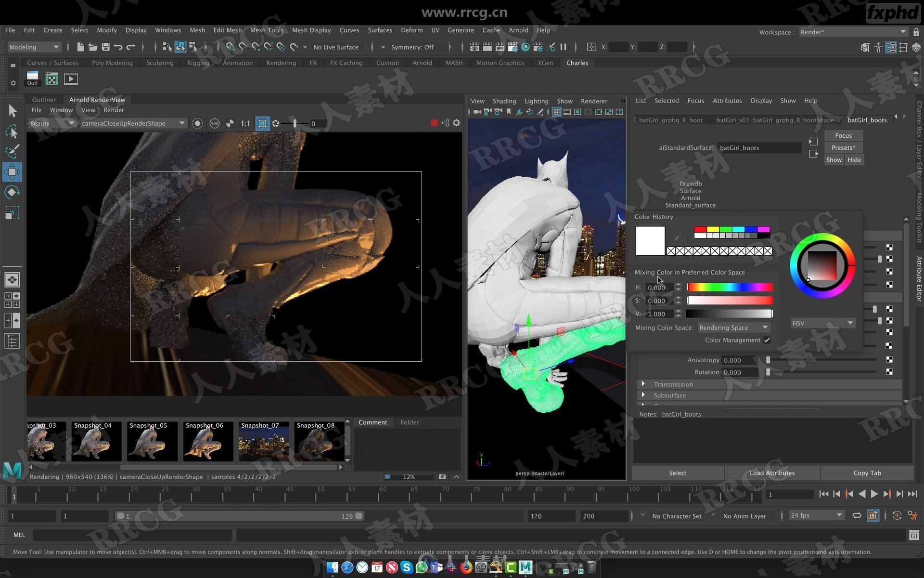
Task: Click the Copy Tab button
Action: click(x=867, y=473)
